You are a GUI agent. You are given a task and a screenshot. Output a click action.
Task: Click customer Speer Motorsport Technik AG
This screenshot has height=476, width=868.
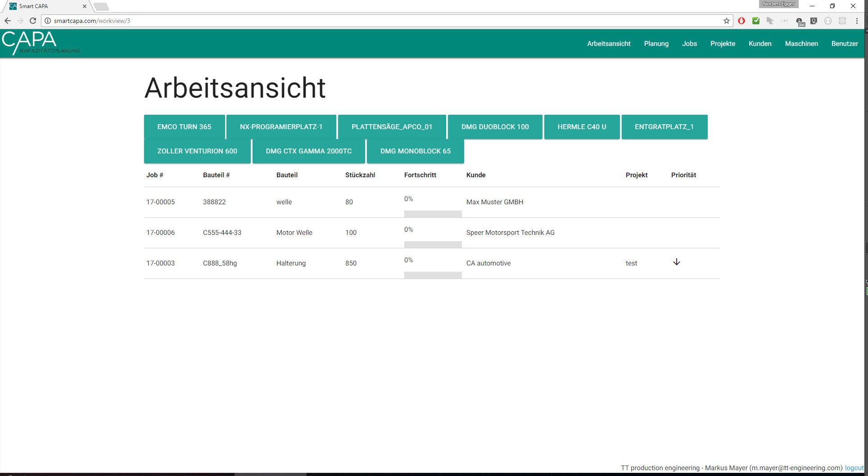click(x=511, y=233)
